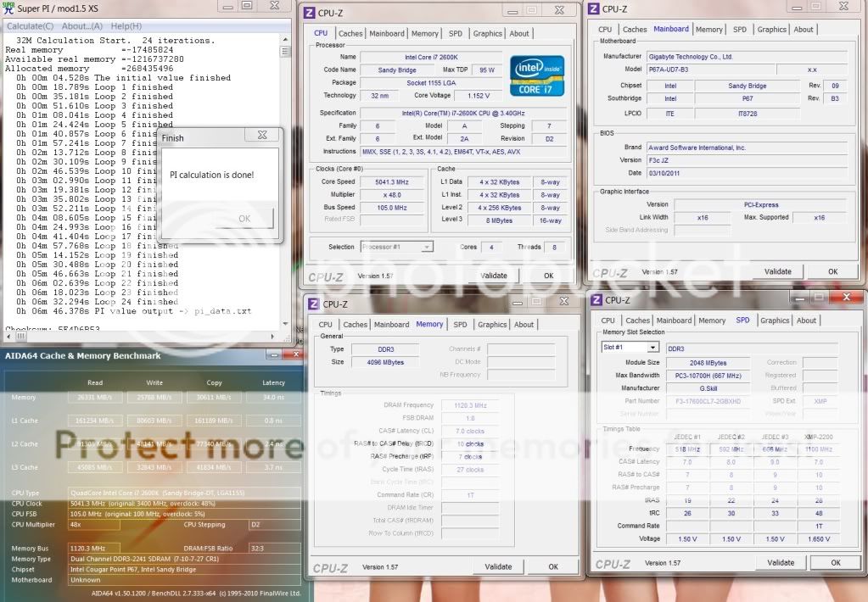The width and height of the screenshot is (868, 602).
Task: Click the memory size value '4096 MBytes'
Action: pos(385,362)
